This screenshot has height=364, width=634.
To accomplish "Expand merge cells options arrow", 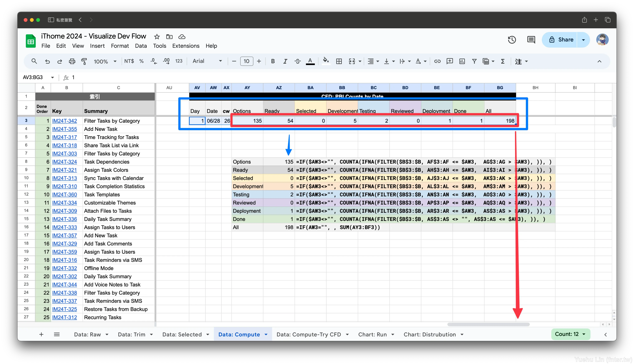I will coord(360,61).
